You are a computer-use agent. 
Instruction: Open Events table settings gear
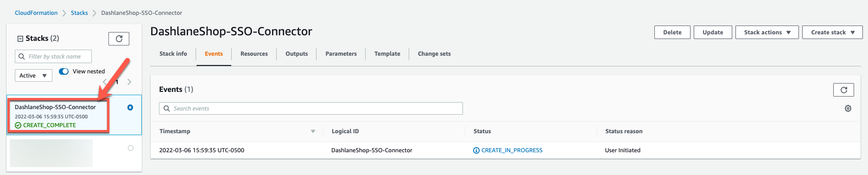click(848, 108)
